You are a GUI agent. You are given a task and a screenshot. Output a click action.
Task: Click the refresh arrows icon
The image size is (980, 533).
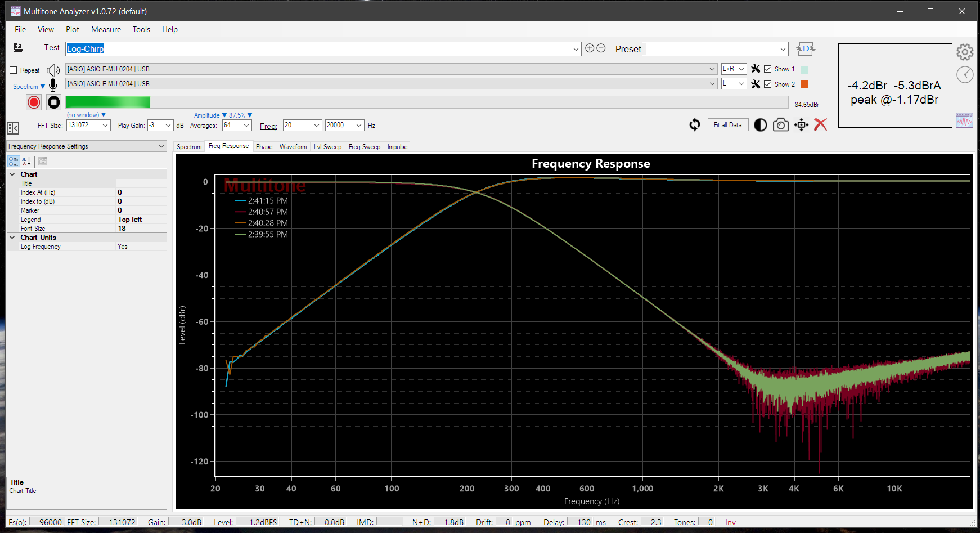tap(695, 124)
